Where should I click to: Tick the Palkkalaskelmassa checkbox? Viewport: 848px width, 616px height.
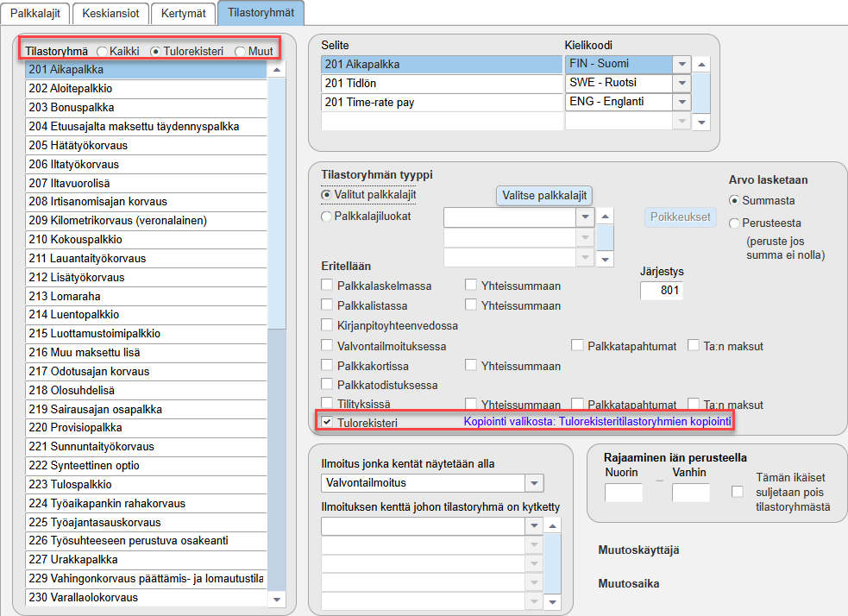pyautogui.click(x=327, y=285)
